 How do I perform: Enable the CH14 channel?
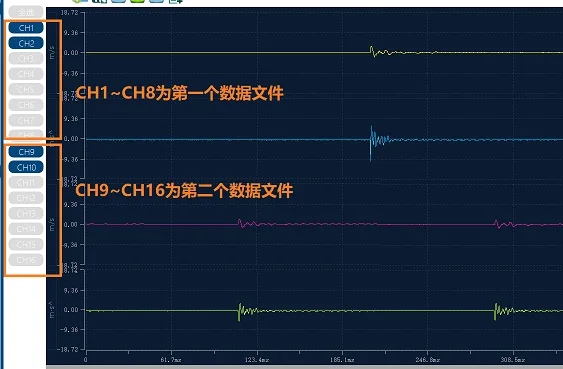click(26, 229)
